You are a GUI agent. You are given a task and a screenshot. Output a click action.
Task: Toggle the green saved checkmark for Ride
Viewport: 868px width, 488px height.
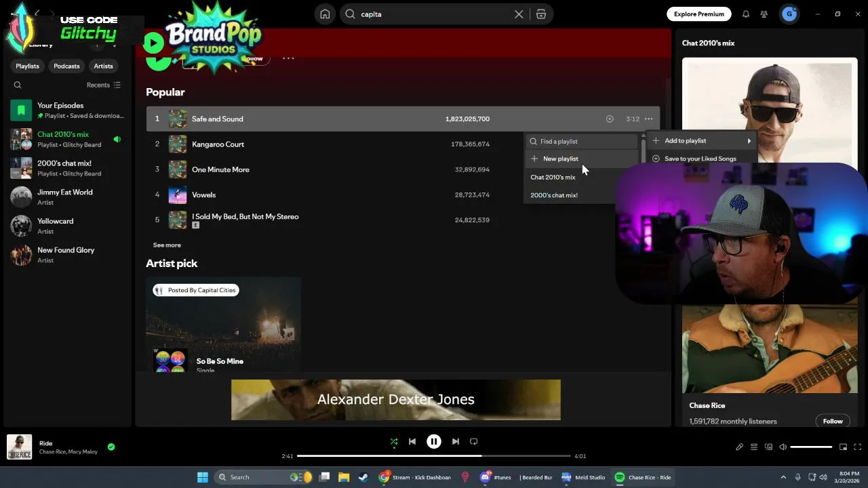(111, 447)
